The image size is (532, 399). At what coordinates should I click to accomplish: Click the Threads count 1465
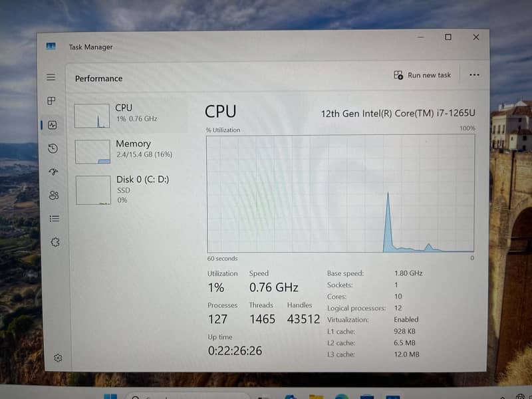tap(262, 319)
